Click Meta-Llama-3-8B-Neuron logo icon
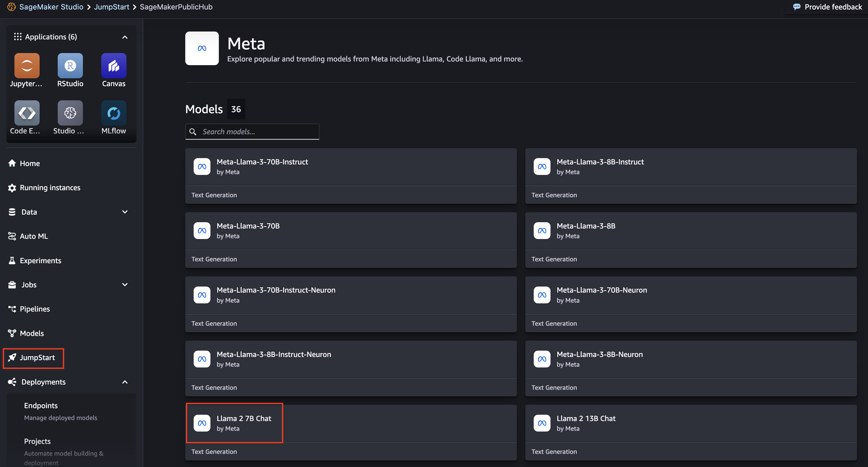Image resolution: width=868 pixels, height=467 pixels. [542, 359]
